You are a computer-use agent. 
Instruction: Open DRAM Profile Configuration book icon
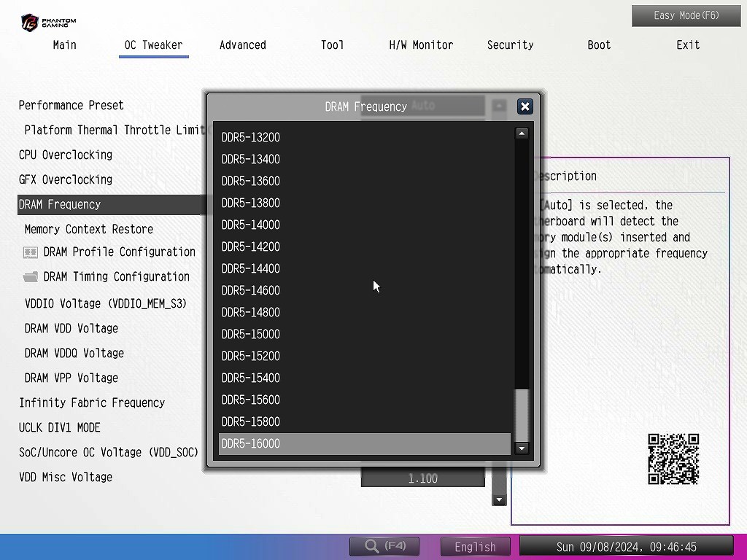[x=31, y=252]
